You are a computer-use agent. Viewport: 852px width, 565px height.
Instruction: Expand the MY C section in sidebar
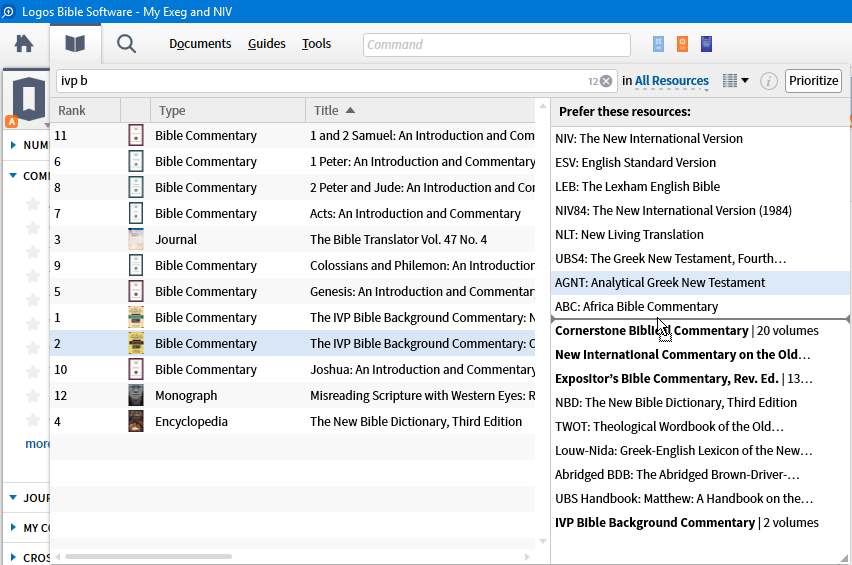click(x=14, y=528)
